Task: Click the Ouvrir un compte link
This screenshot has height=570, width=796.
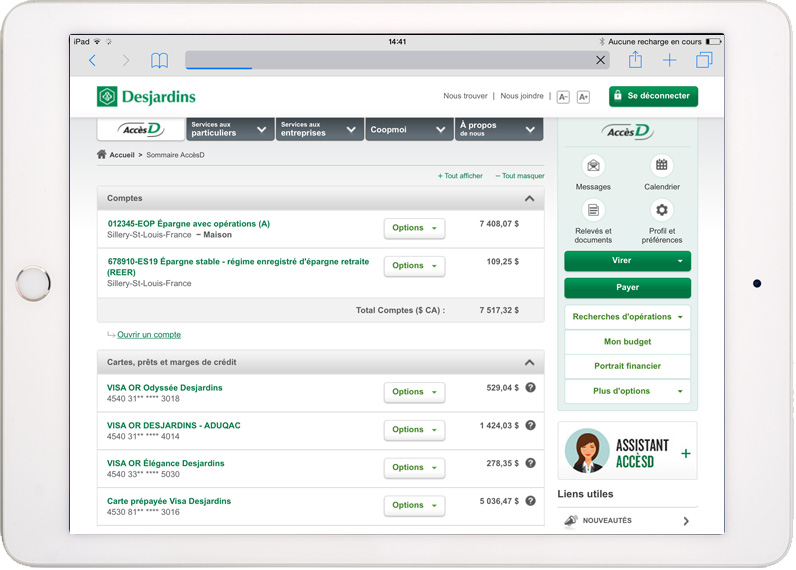Action: 149,335
